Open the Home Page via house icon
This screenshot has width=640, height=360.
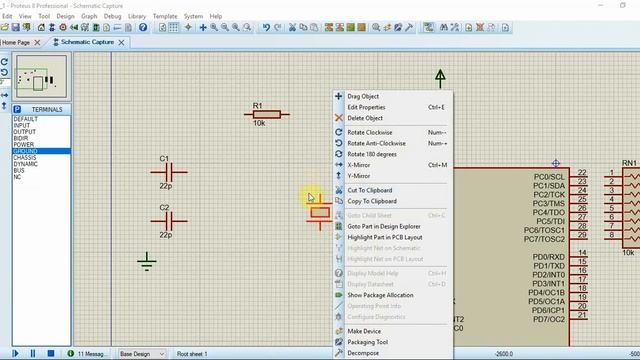41,27
